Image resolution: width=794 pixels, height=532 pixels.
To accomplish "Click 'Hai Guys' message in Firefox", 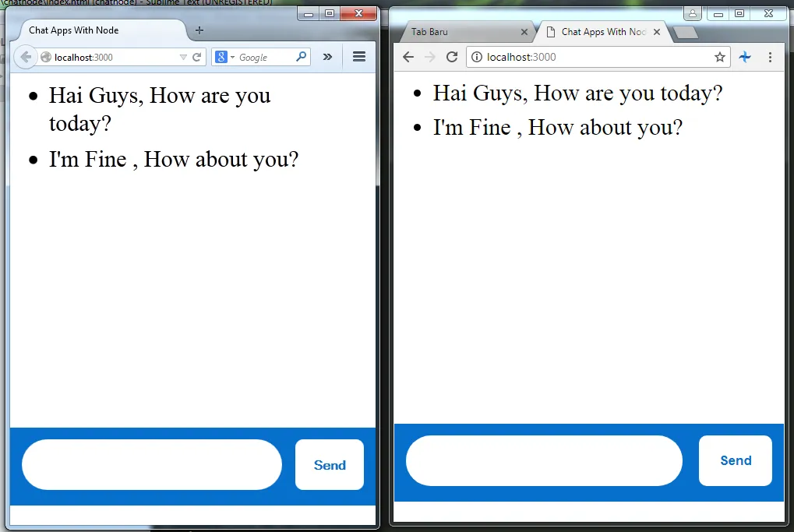I will [160, 109].
